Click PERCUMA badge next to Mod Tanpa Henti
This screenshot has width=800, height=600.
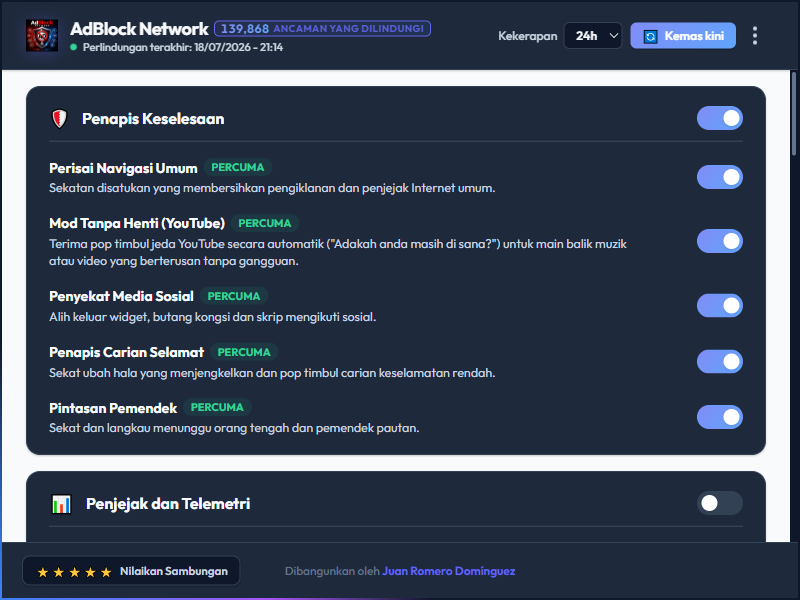265,223
